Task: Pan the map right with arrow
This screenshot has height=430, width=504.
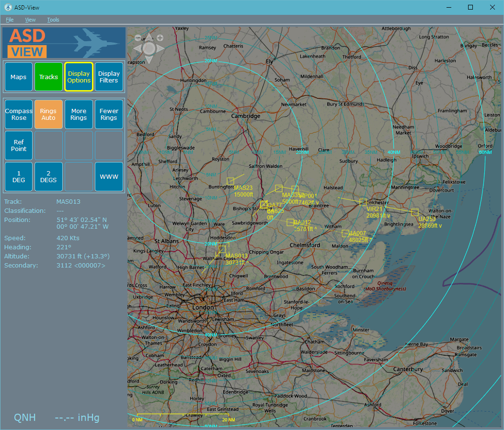Action: [160, 48]
